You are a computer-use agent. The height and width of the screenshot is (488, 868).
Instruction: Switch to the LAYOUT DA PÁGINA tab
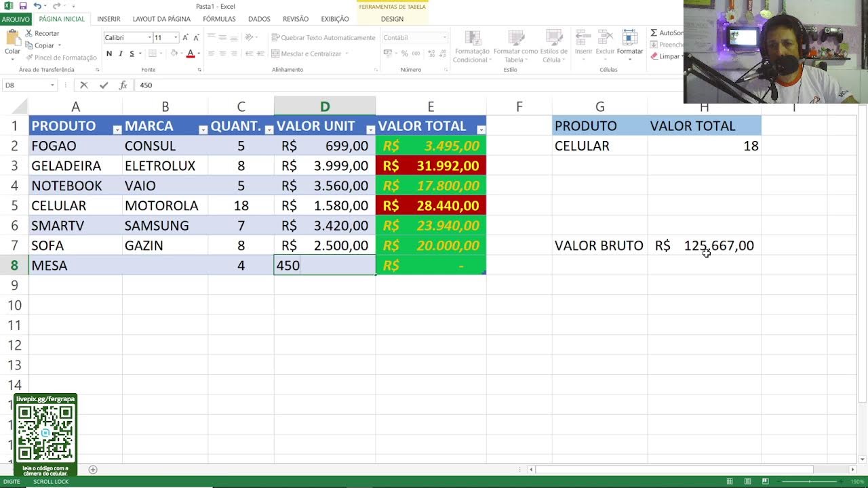pos(161,19)
